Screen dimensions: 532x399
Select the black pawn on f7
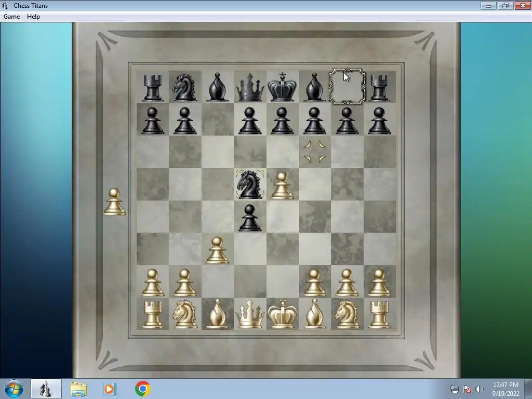pos(314,121)
